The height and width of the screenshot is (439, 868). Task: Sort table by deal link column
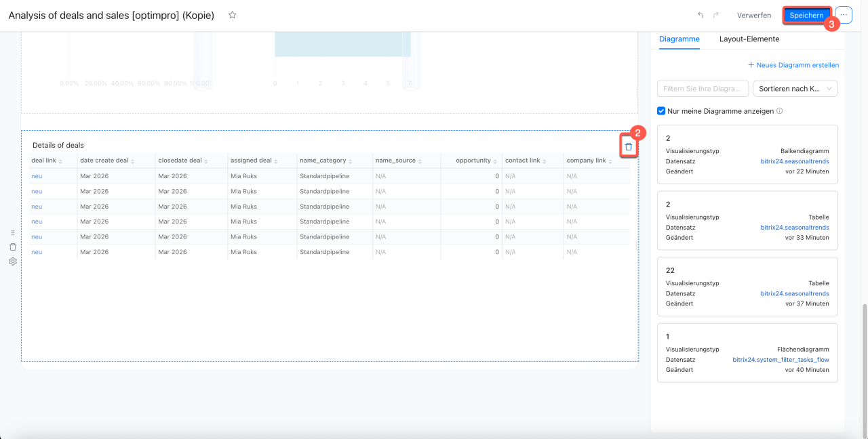coord(45,161)
